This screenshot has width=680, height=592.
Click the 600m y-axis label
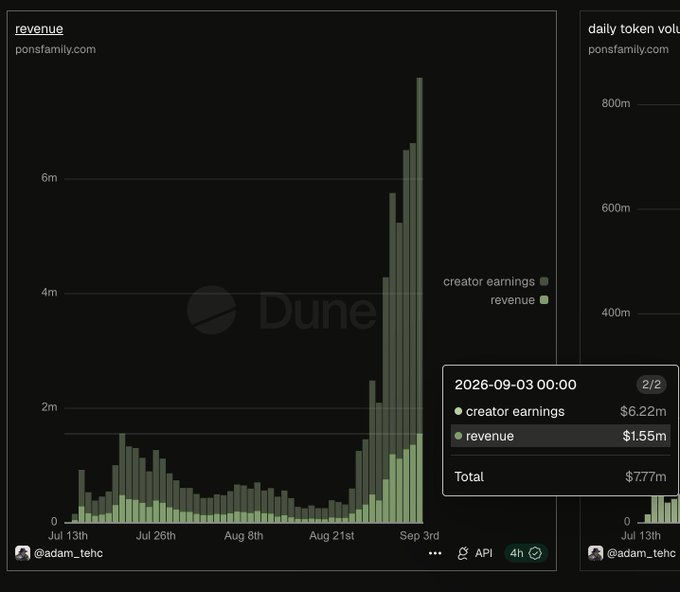(615, 208)
